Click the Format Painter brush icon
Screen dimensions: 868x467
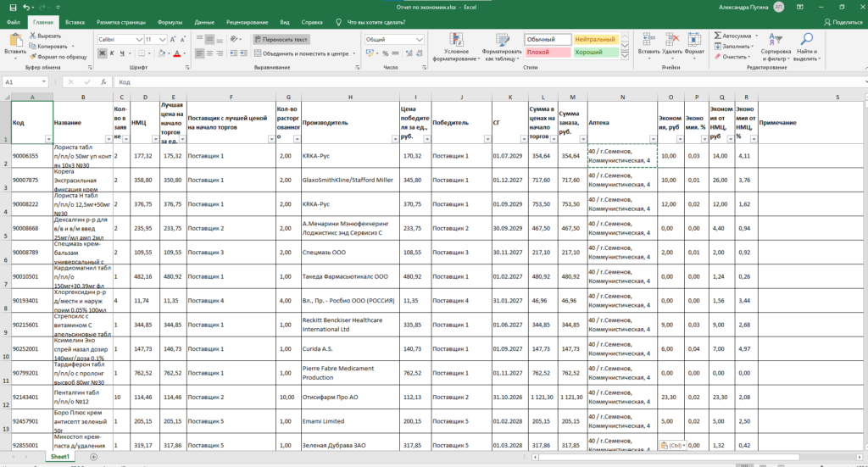[34, 57]
